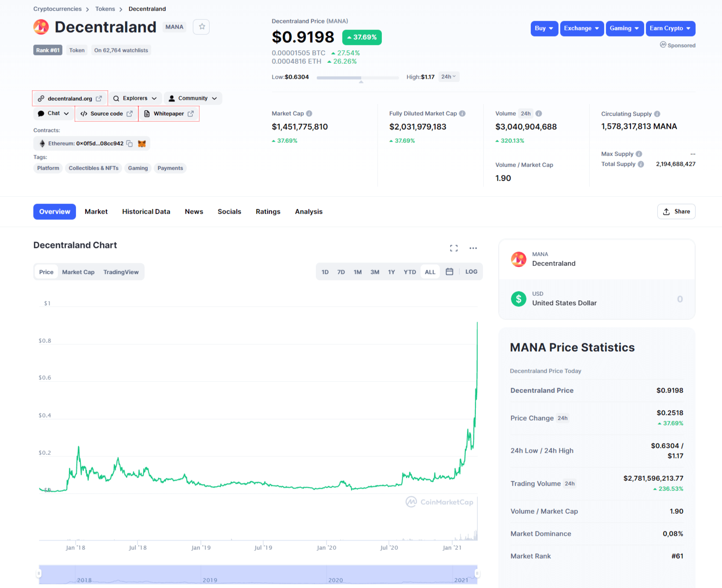This screenshot has height=588, width=722.
Task: Switch to the Market tab
Action: (96, 212)
